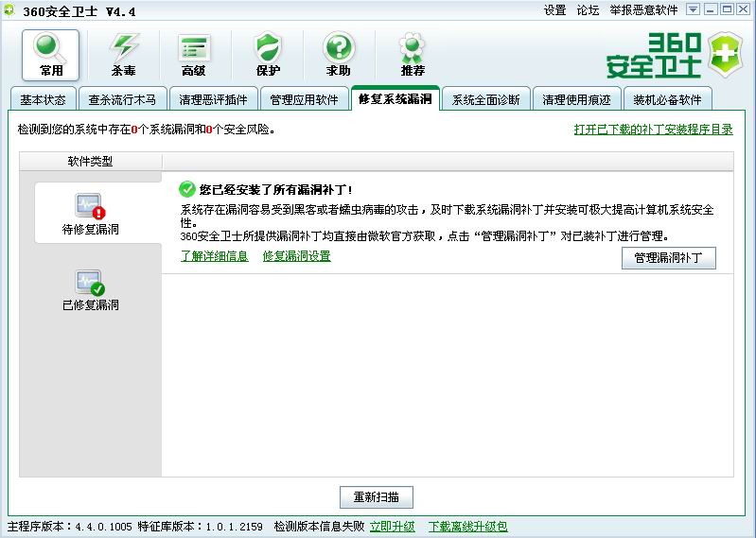The width and height of the screenshot is (756, 538).
Task: Open the 常用 (Common) toolbar section
Action: (51, 55)
